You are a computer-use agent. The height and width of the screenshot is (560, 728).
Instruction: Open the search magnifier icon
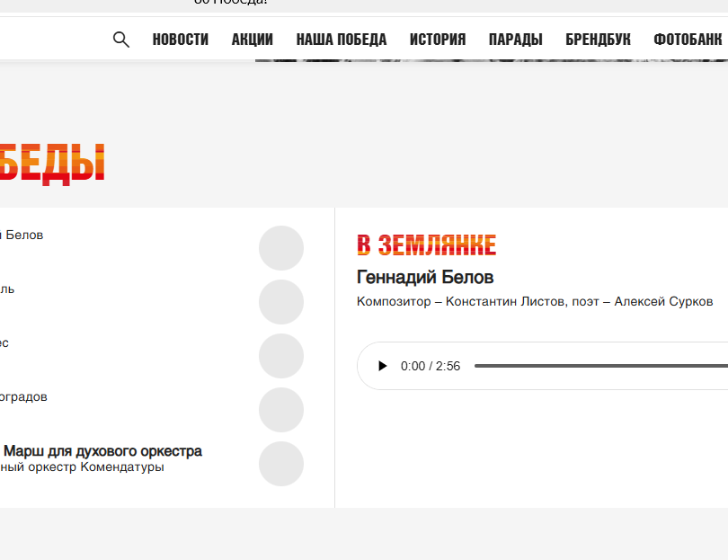click(x=121, y=40)
